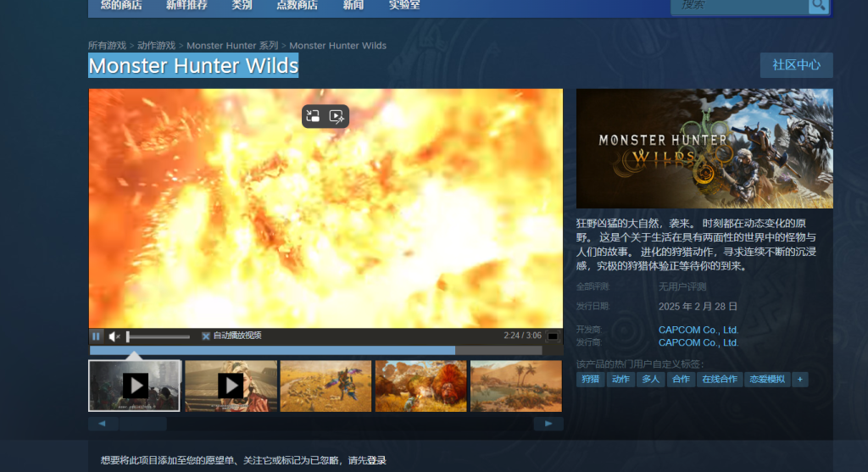Image resolution: width=868 pixels, height=472 pixels.
Task: View the red furry monster screenshot
Action: click(x=420, y=386)
